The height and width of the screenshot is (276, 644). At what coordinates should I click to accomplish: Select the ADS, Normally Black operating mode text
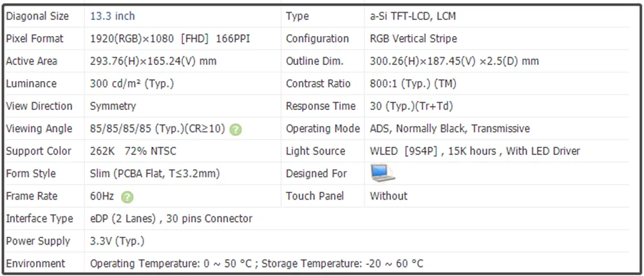coord(450,129)
